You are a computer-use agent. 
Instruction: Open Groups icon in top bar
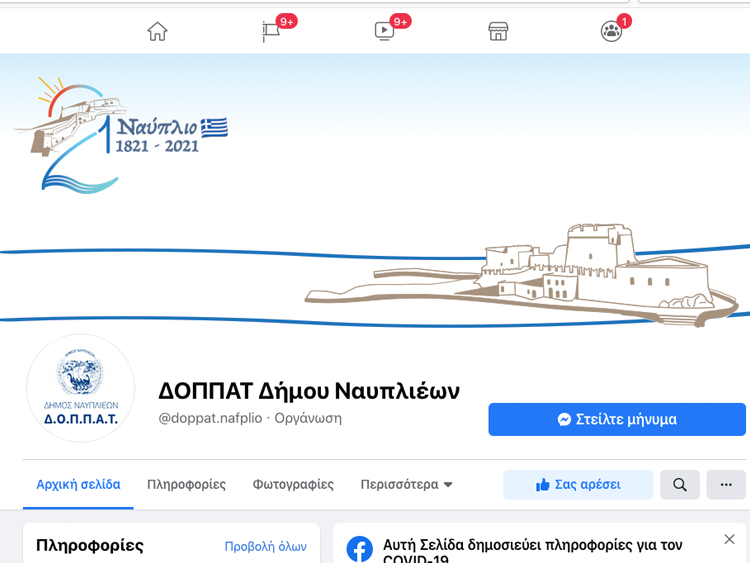611,31
